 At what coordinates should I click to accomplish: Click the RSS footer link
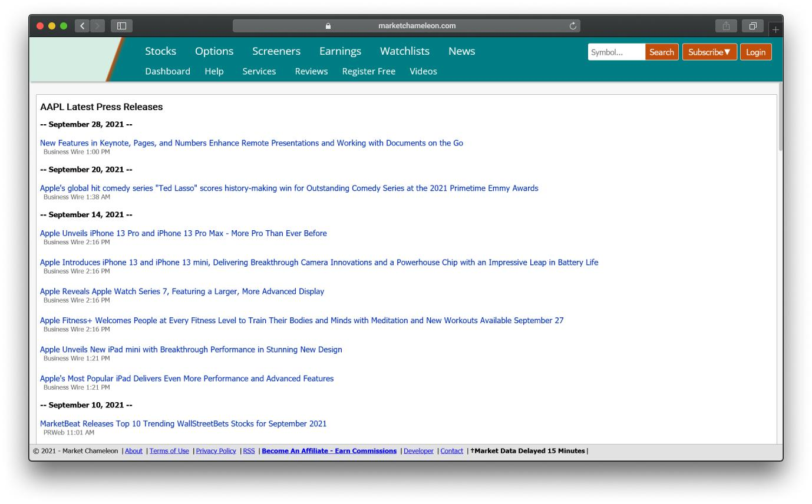249,451
